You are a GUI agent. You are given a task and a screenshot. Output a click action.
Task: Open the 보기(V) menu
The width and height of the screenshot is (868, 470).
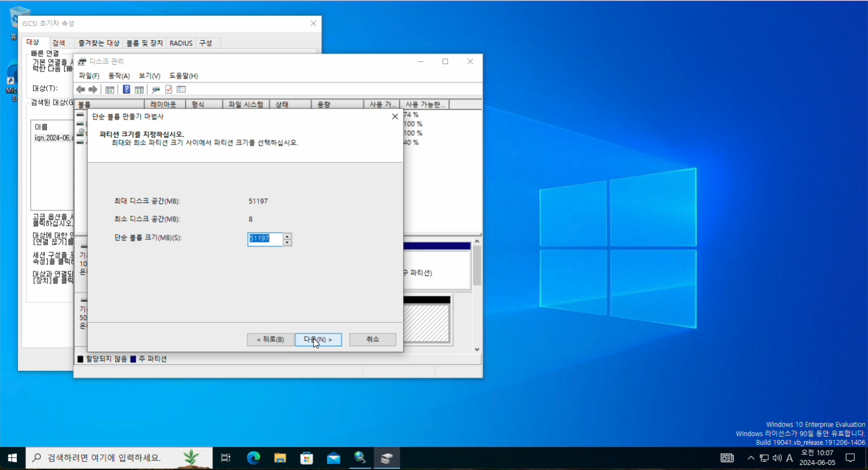(x=149, y=76)
